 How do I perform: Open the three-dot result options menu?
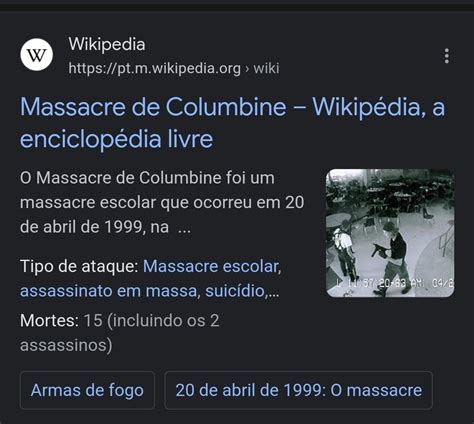point(447,56)
